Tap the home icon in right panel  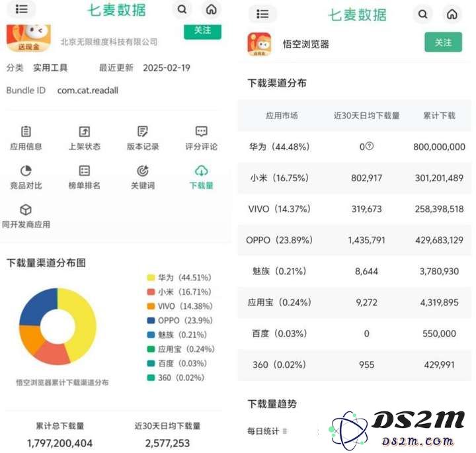452,14
